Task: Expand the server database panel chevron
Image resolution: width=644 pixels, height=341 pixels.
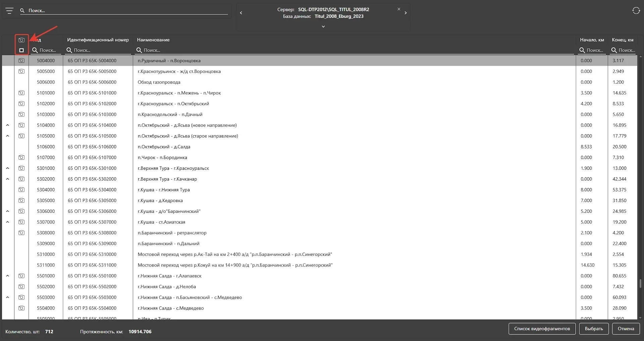Action: click(323, 27)
